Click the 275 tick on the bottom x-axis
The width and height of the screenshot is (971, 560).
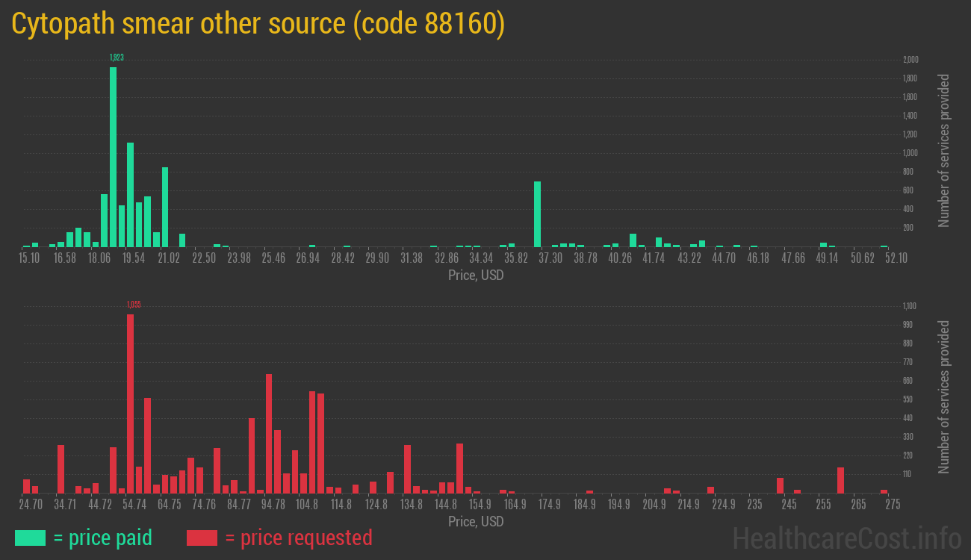893,505
